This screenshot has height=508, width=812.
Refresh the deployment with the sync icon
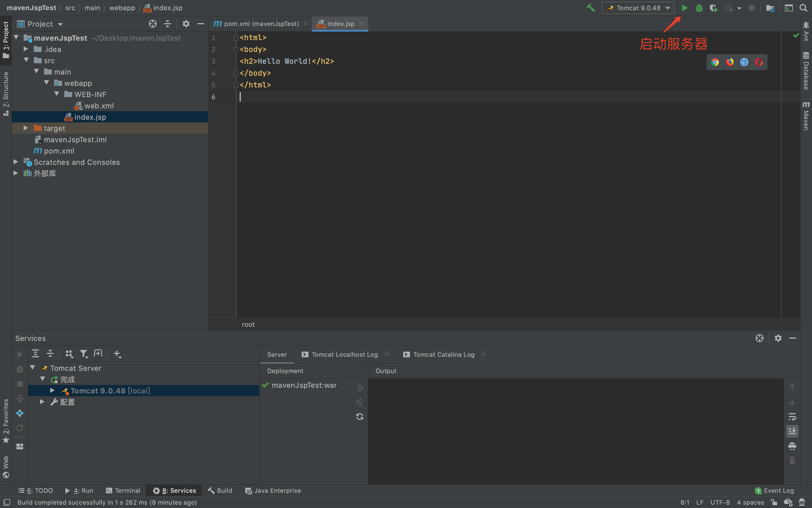[x=360, y=417]
